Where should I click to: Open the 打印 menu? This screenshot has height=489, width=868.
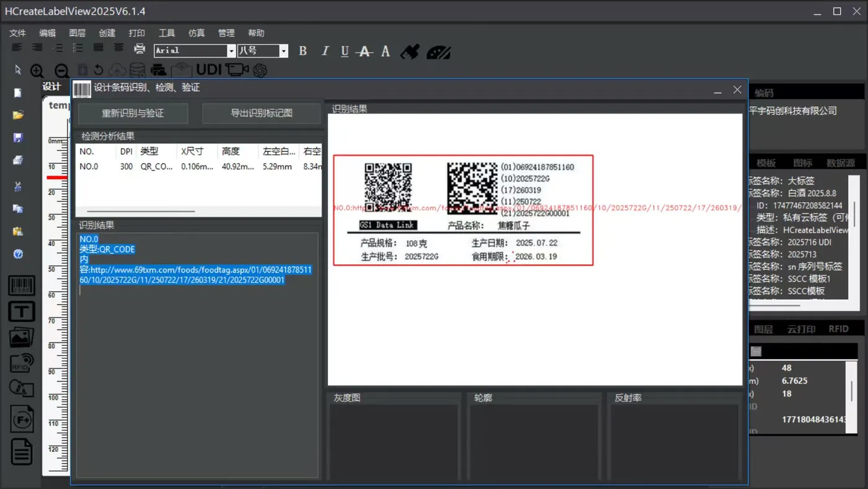click(136, 33)
